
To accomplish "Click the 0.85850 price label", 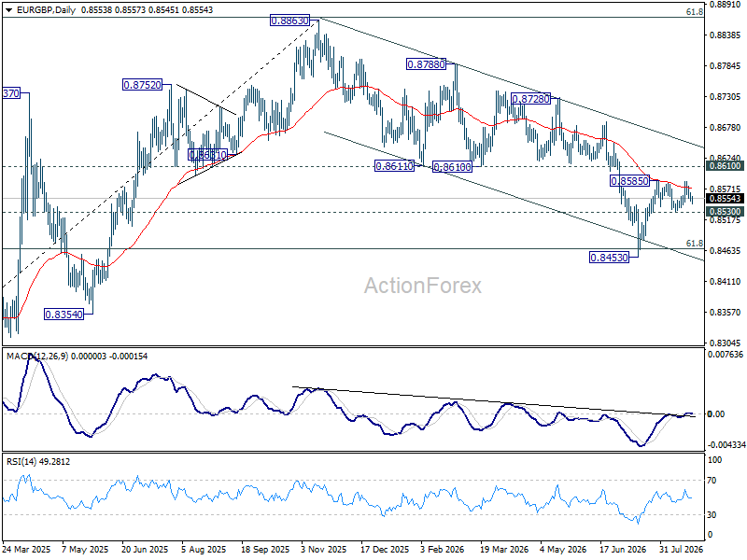I will [629, 181].
